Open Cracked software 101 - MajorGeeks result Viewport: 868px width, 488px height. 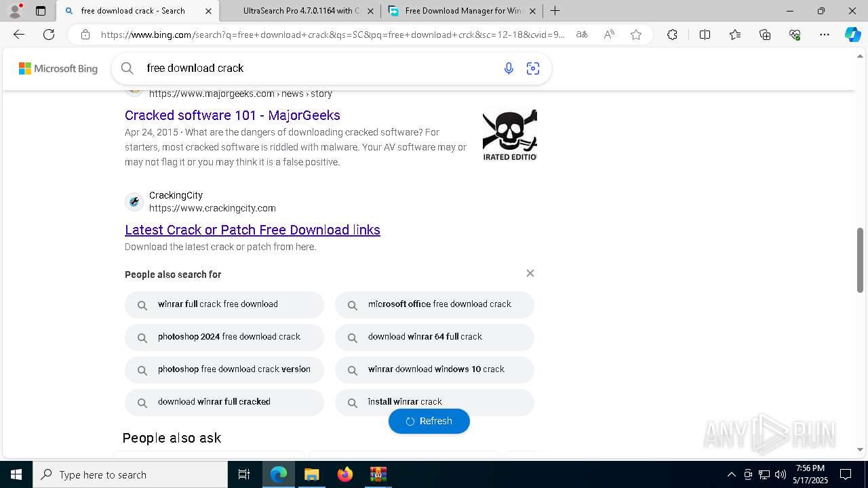[233, 115]
